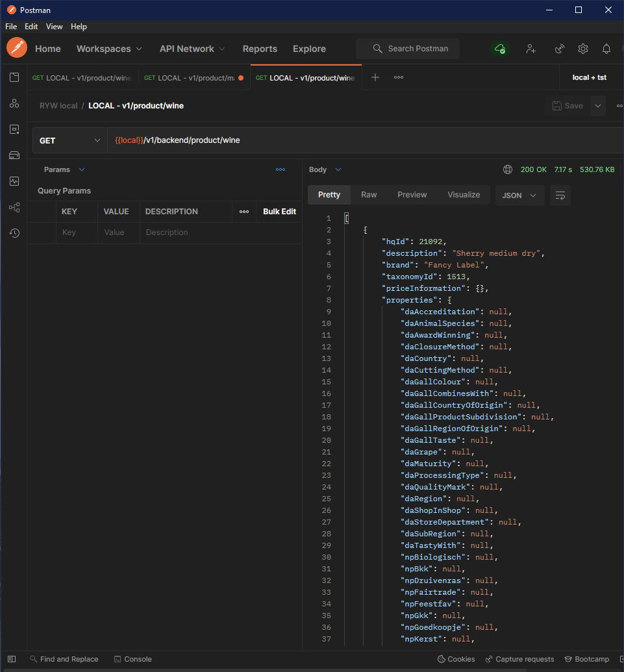Select the Preview response view
The width and height of the screenshot is (624, 672).
pyautogui.click(x=412, y=195)
